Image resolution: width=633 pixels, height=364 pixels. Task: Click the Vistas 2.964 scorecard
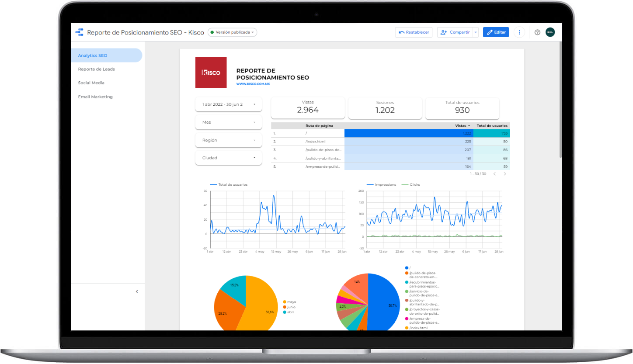click(x=308, y=108)
